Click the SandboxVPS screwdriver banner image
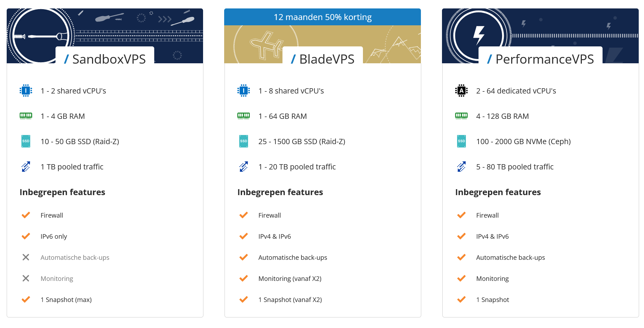 pos(105,36)
